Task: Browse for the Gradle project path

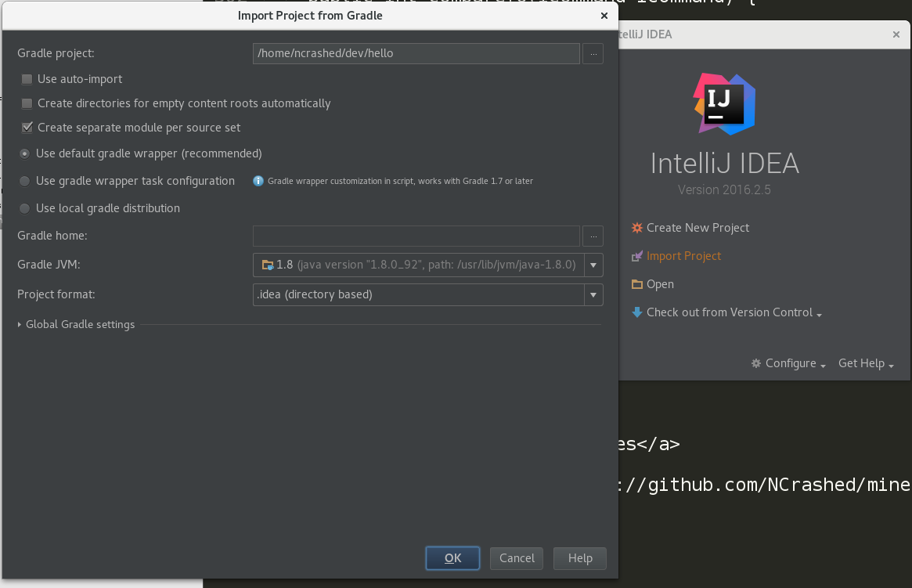Action: point(593,53)
